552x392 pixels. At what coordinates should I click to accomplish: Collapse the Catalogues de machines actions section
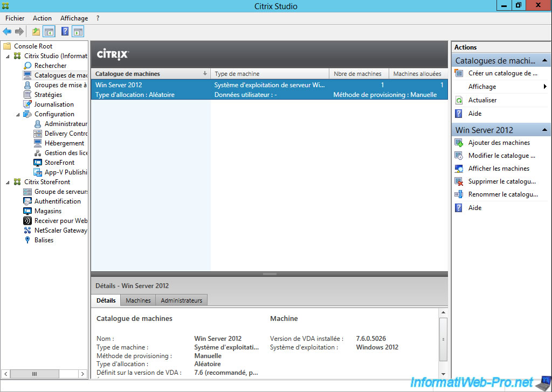point(544,60)
